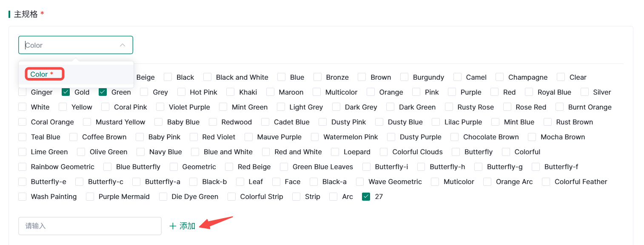
Task: Click the 添加 add button
Action: pos(187,226)
